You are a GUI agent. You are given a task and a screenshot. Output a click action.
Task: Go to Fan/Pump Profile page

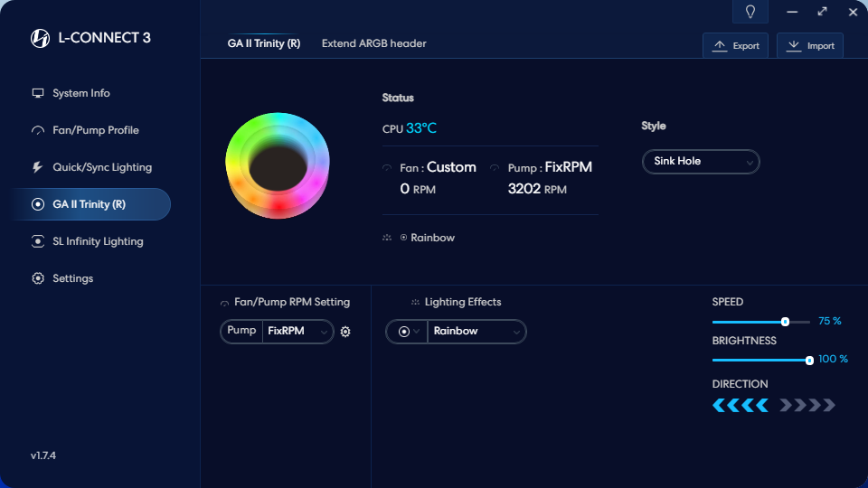pyautogui.click(x=96, y=130)
